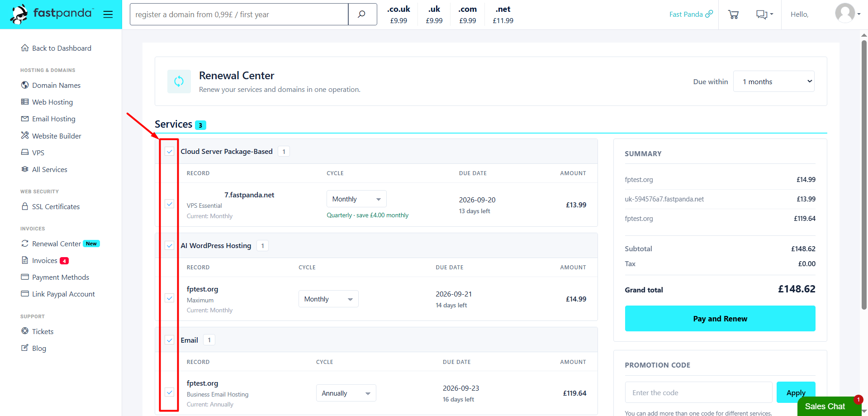Click the Pay and Renew button
The height and width of the screenshot is (416, 868).
click(x=720, y=319)
